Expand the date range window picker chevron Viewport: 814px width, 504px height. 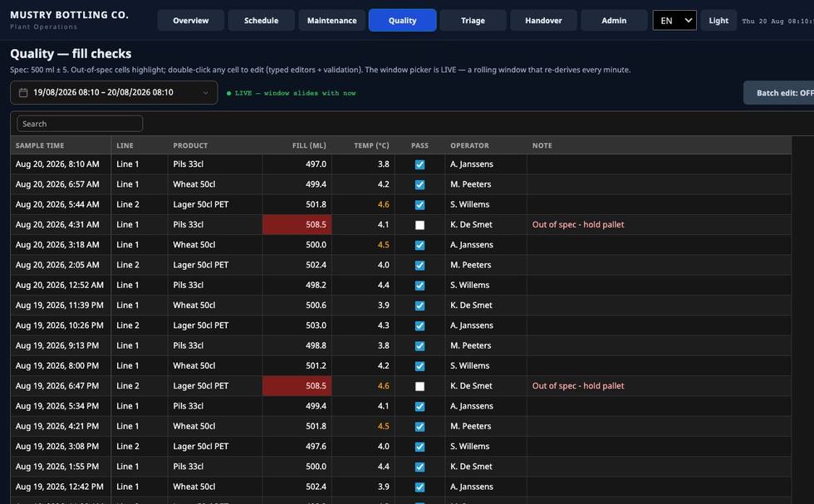click(206, 93)
